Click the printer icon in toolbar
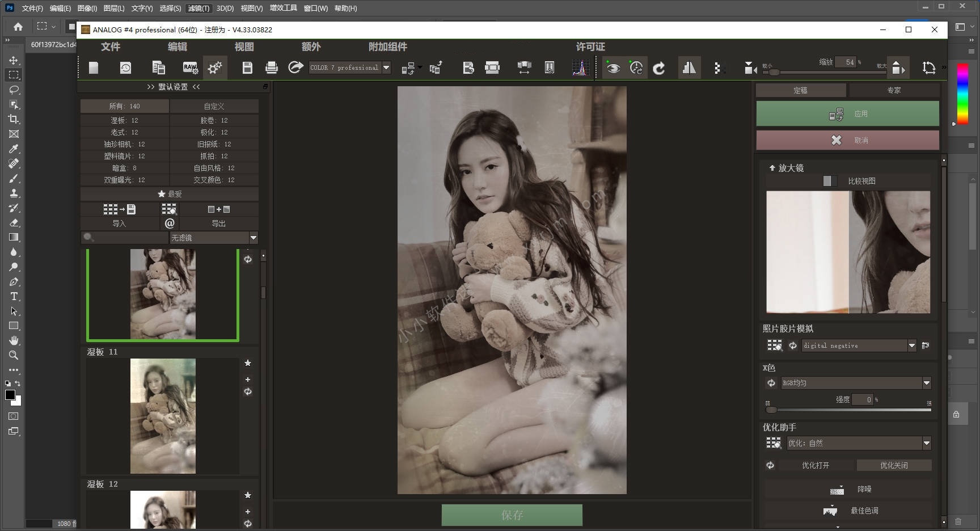Screen dimensions: 980x531 [272, 68]
